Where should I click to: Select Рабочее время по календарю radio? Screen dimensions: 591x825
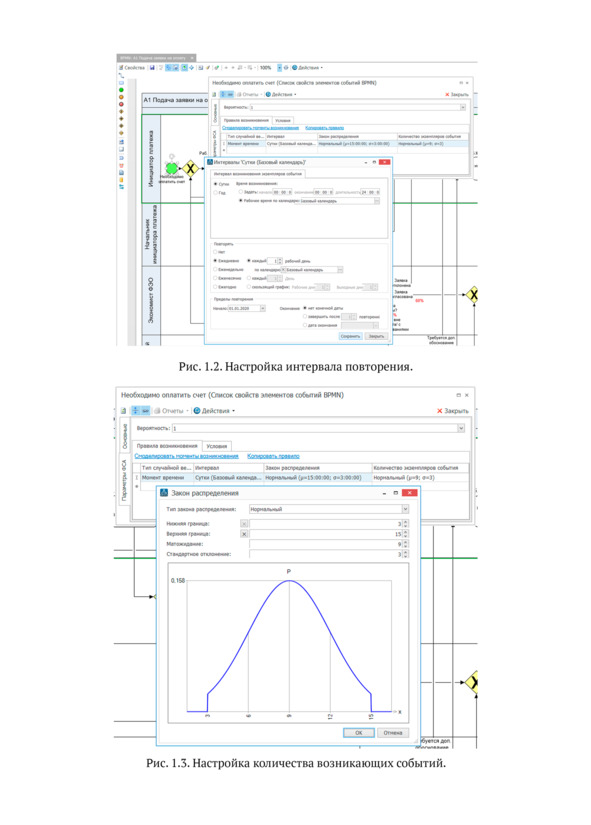tap(241, 200)
